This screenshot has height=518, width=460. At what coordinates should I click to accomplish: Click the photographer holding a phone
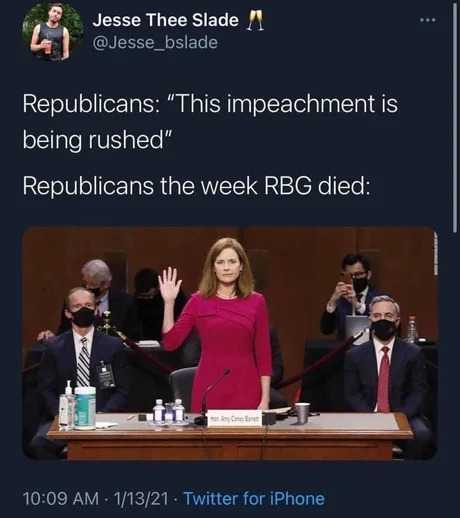(350, 293)
